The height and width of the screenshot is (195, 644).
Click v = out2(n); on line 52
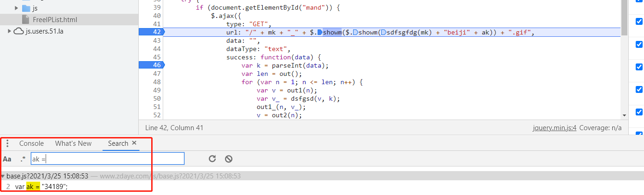point(279,115)
